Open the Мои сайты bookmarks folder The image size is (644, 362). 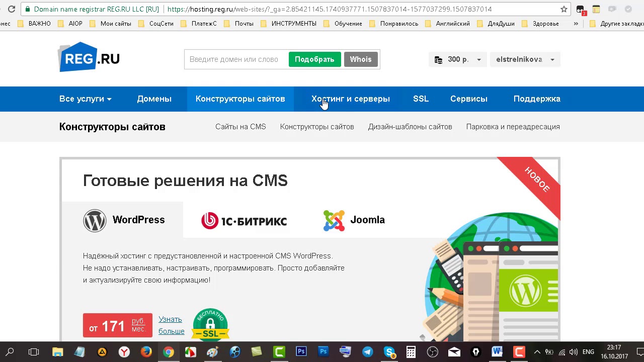pos(111,24)
